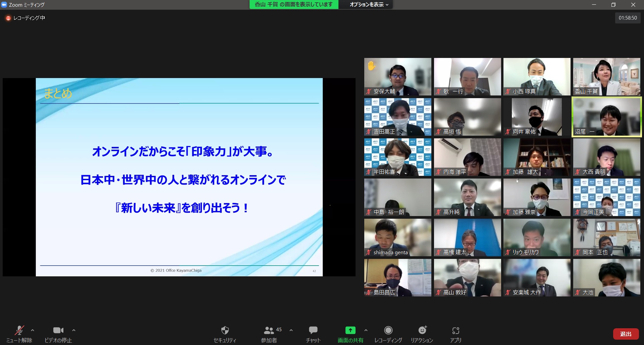Open the チャット chat bubble

point(313,334)
